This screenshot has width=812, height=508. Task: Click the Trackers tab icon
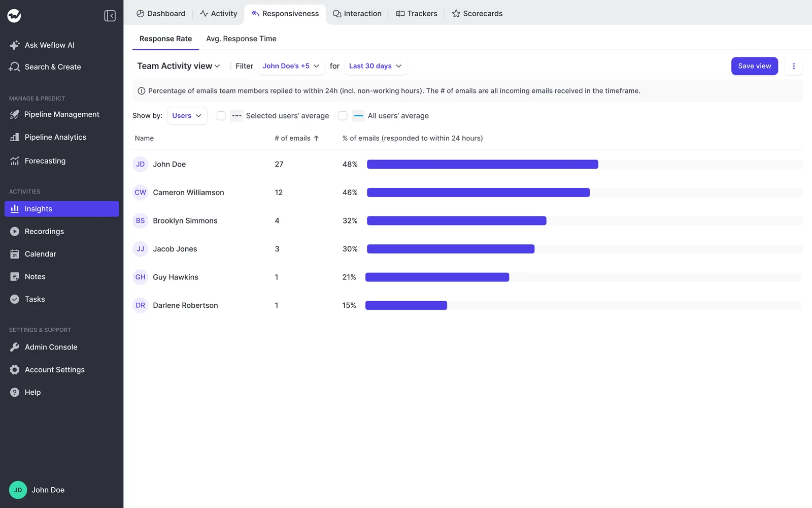pyautogui.click(x=400, y=14)
